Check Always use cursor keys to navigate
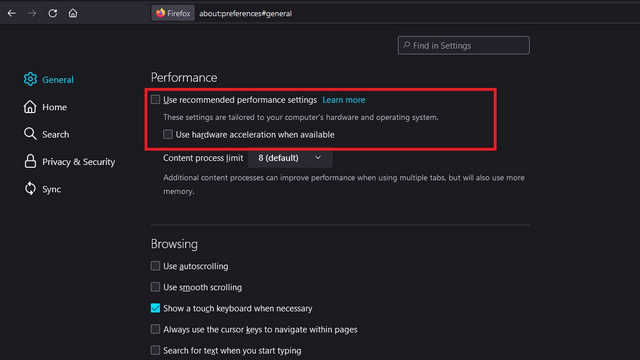 coord(155,329)
